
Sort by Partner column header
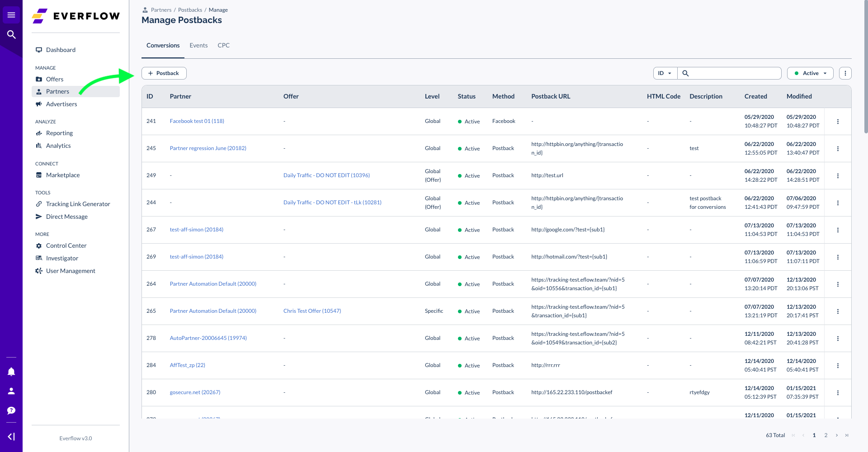[180, 96]
